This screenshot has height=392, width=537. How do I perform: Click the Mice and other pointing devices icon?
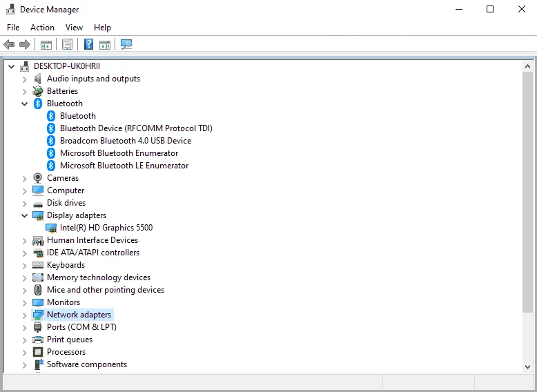point(38,290)
